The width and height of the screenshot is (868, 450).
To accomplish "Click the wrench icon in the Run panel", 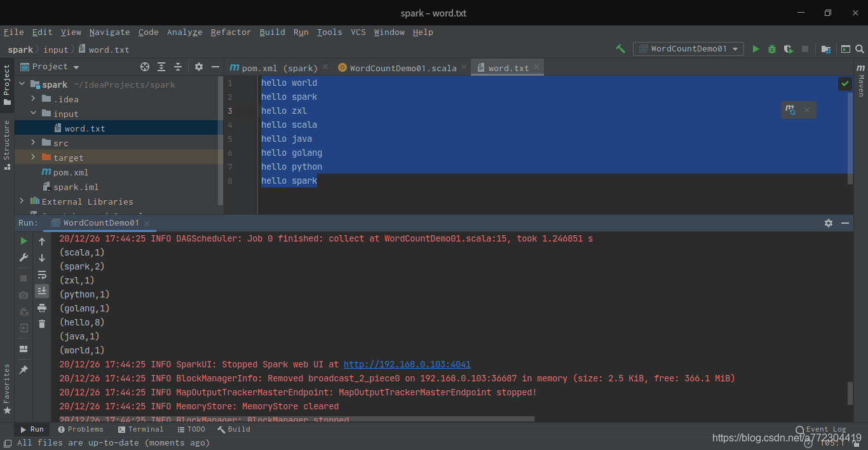I will pos(24,257).
